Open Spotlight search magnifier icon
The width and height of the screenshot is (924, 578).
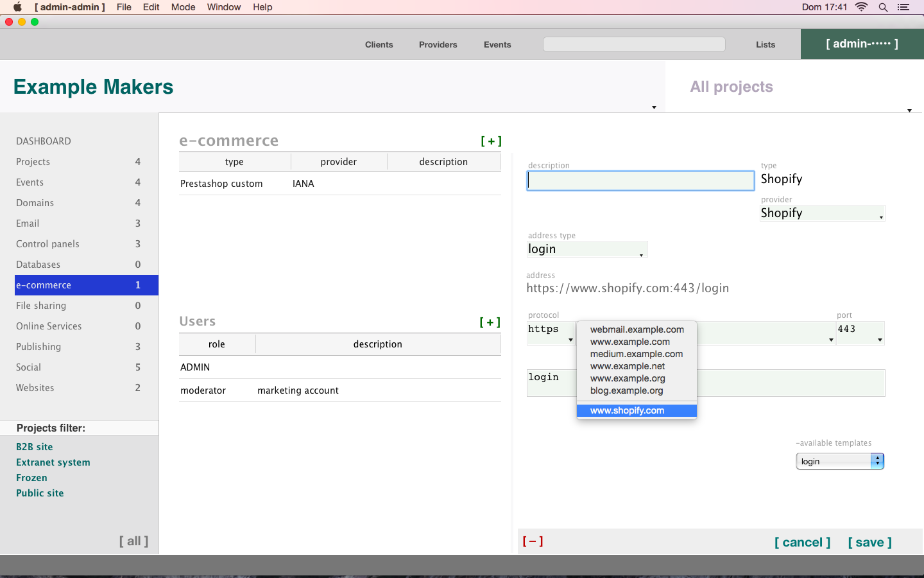(883, 7)
